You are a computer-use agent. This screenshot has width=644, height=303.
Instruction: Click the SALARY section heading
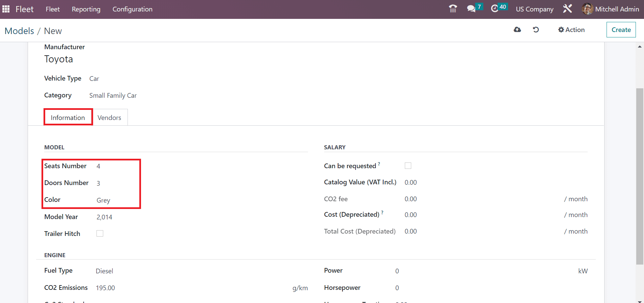tap(335, 147)
